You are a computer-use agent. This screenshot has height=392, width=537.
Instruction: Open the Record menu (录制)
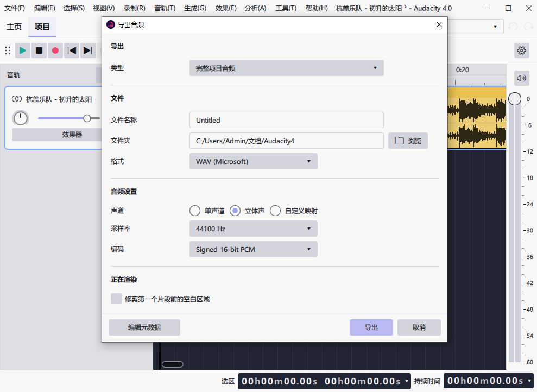pyautogui.click(x=134, y=8)
